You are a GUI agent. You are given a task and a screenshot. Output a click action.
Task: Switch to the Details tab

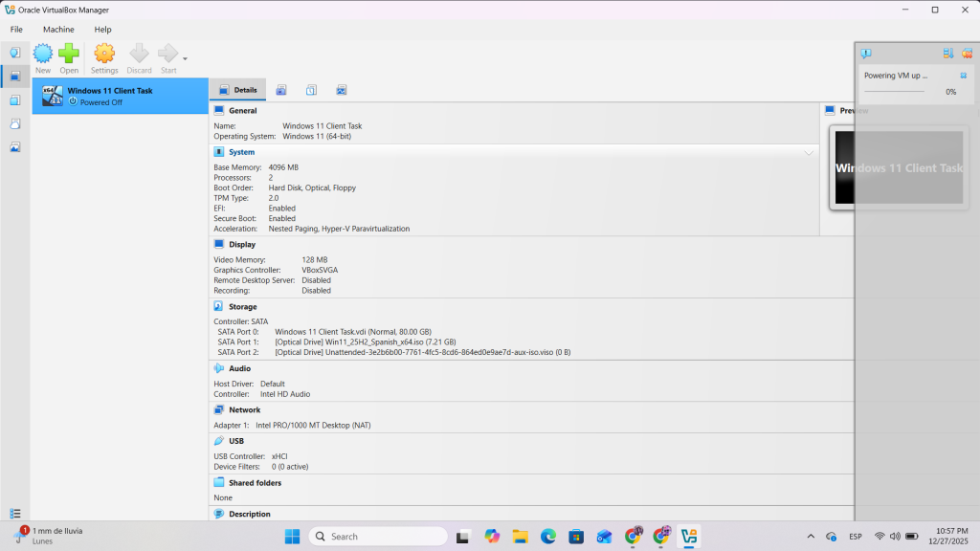(x=237, y=90)
